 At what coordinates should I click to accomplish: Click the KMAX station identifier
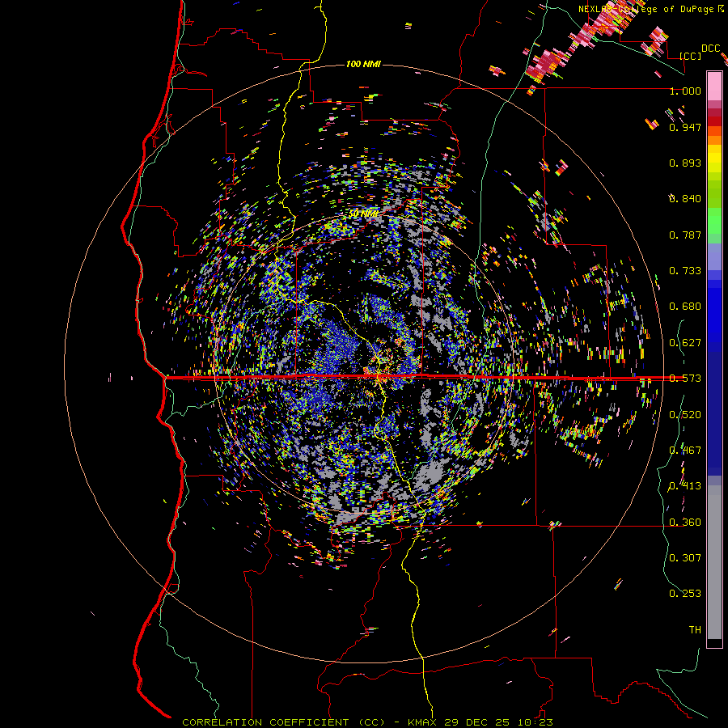pyautogui.click(x=423, y=722)
